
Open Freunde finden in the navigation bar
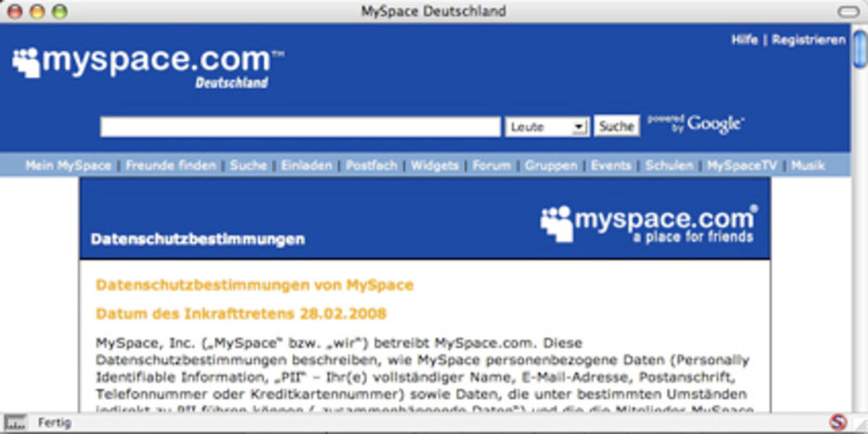point(171,166)
